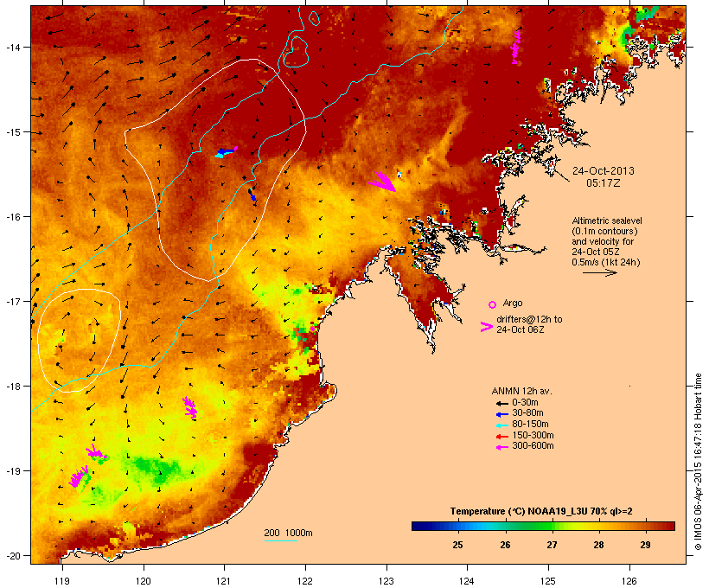Viewport: 709px width, 588px height.
Task: Click the cyan 80-150m legend arrow
Action: click(502, 425)
